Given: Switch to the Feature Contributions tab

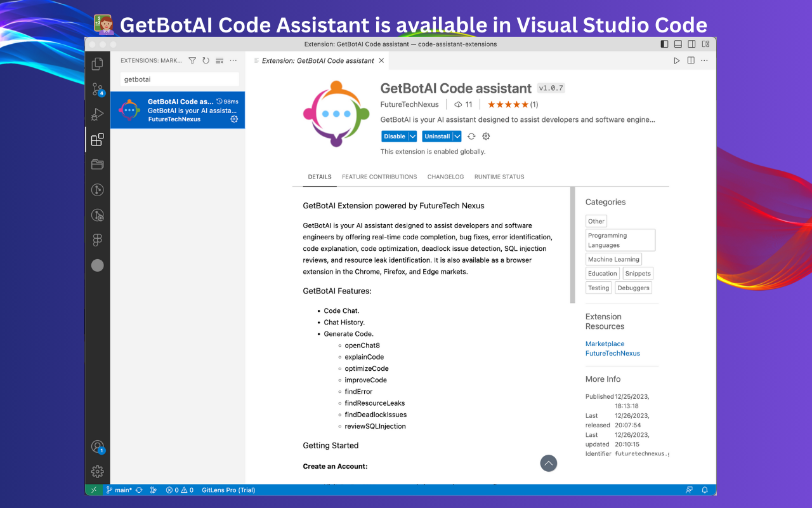Looking at the screenshot, I should 379,177.
